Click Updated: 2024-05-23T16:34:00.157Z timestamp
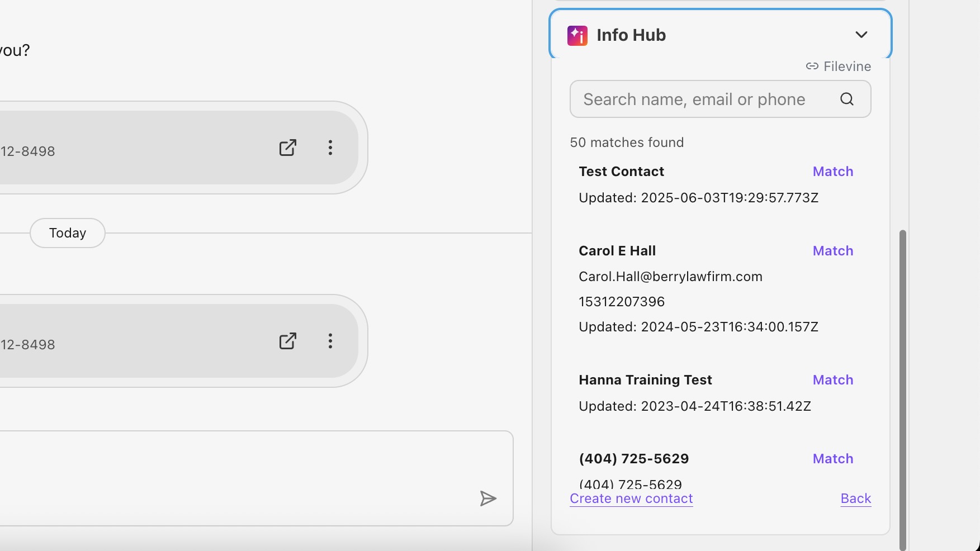The image size is (980, 551). pos(698,327)
